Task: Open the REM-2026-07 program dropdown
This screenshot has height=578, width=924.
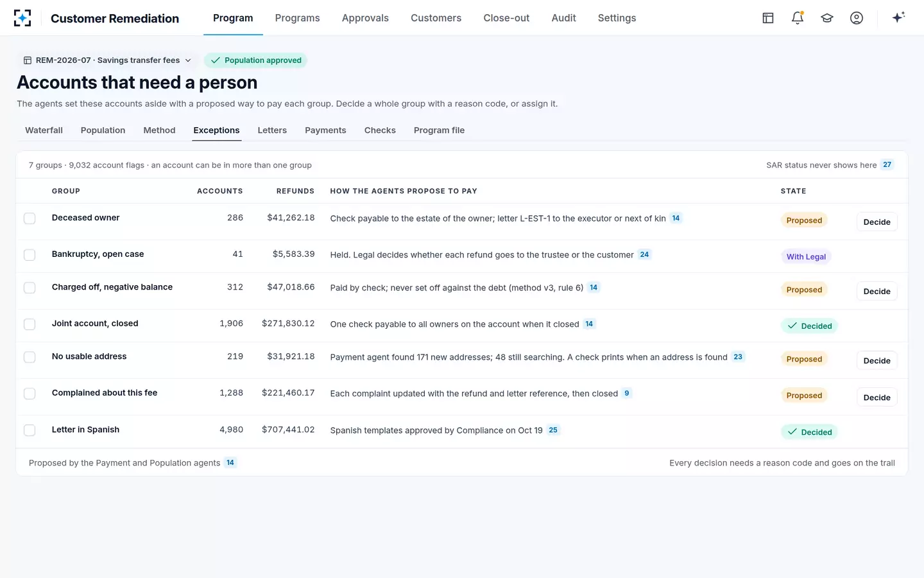Action: (108, 60)
